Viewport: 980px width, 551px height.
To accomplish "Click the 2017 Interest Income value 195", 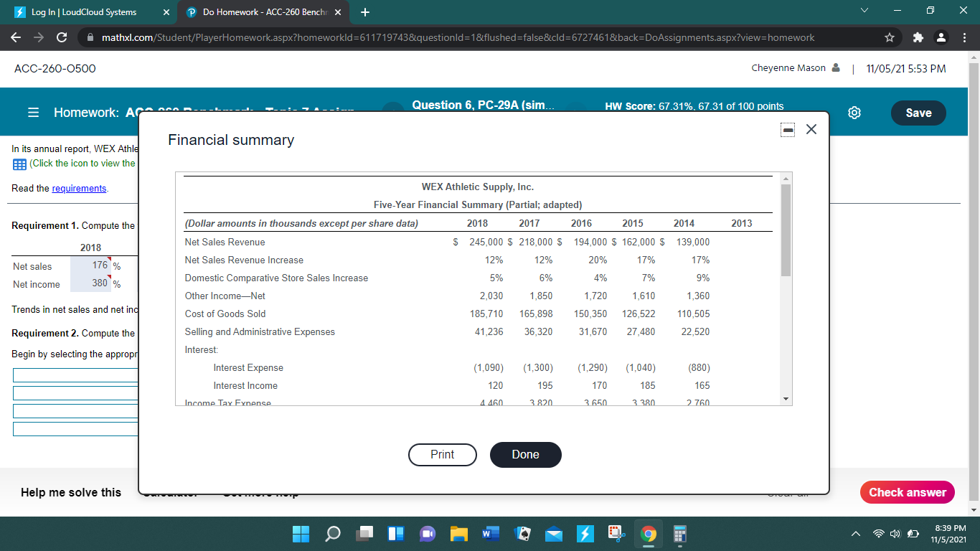I will [x=545, y=385].
